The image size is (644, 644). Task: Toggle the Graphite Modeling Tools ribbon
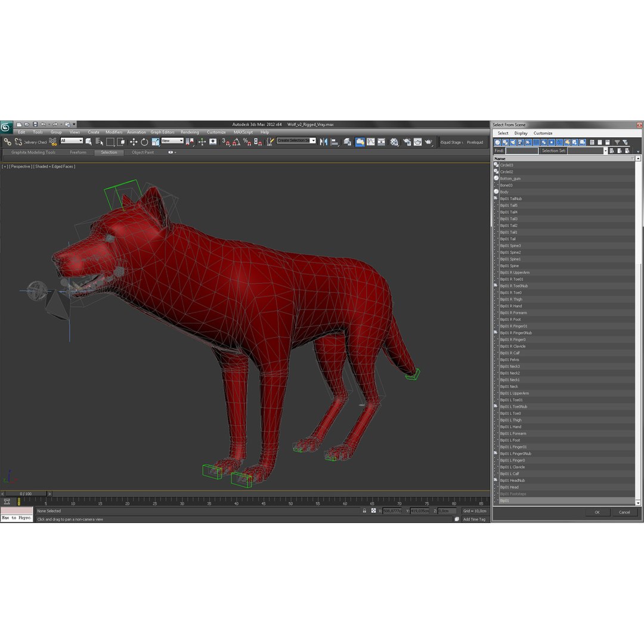(x=360, y=142)
